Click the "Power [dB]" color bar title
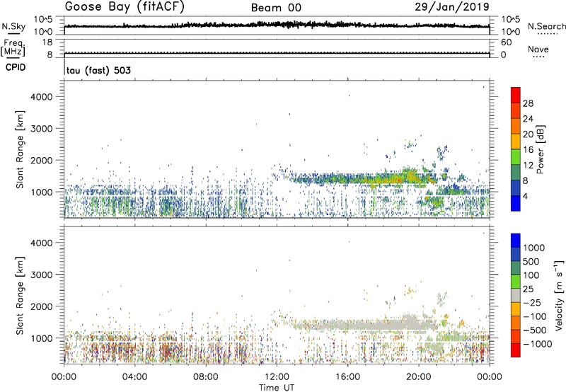566x392 pixels. pyautogui.click(x=541, y=149)
